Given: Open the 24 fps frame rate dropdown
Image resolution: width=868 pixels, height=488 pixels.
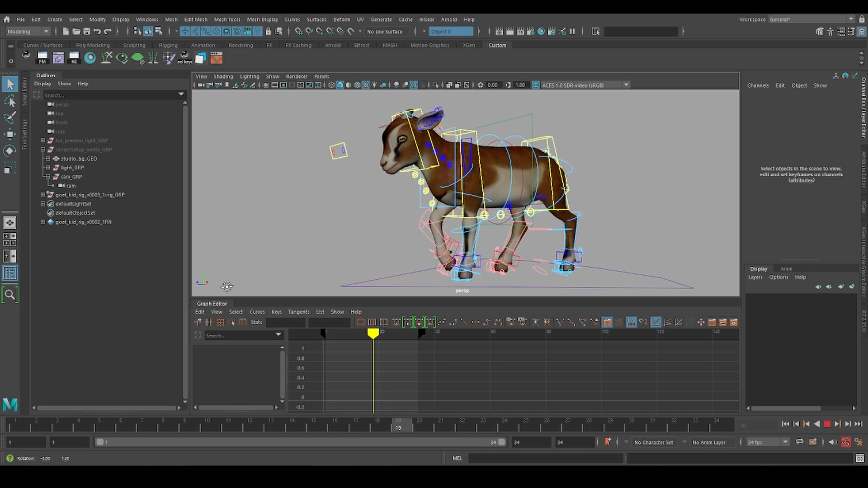Looking at the screenshot, I should pos(768,442).
